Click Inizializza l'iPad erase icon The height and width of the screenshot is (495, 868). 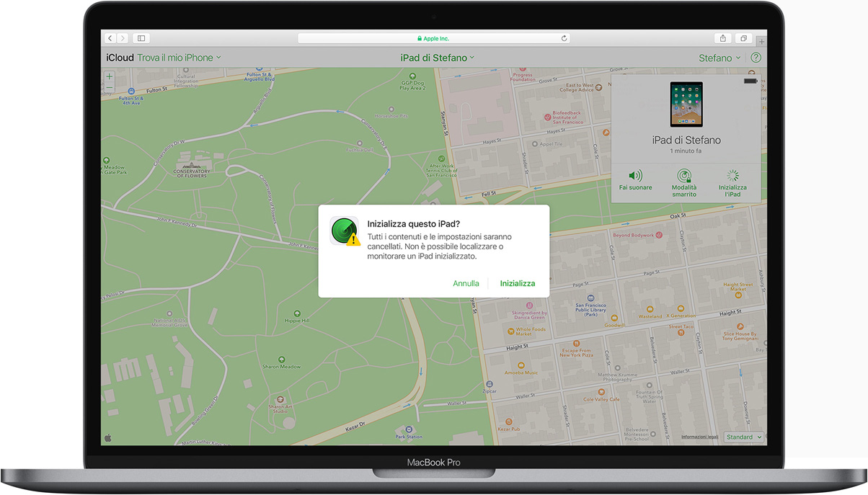[732, 176]
